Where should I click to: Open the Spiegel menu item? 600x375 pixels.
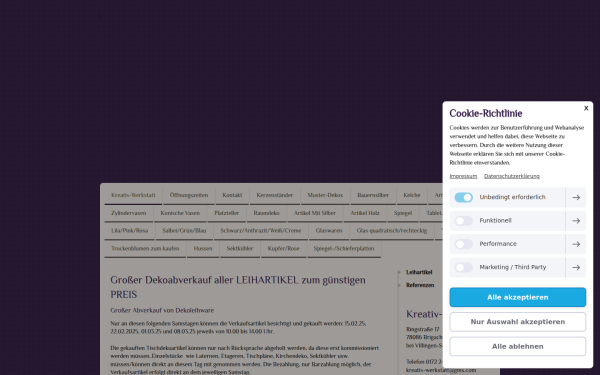point(403,213)
